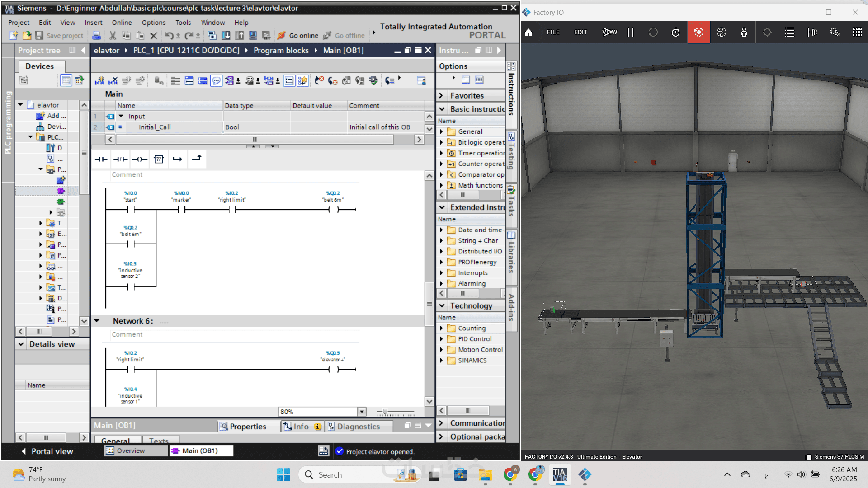Toggle the Factory IO grid view button
The width and height of the screenshot is (868, 488).
tap(857, 32)
